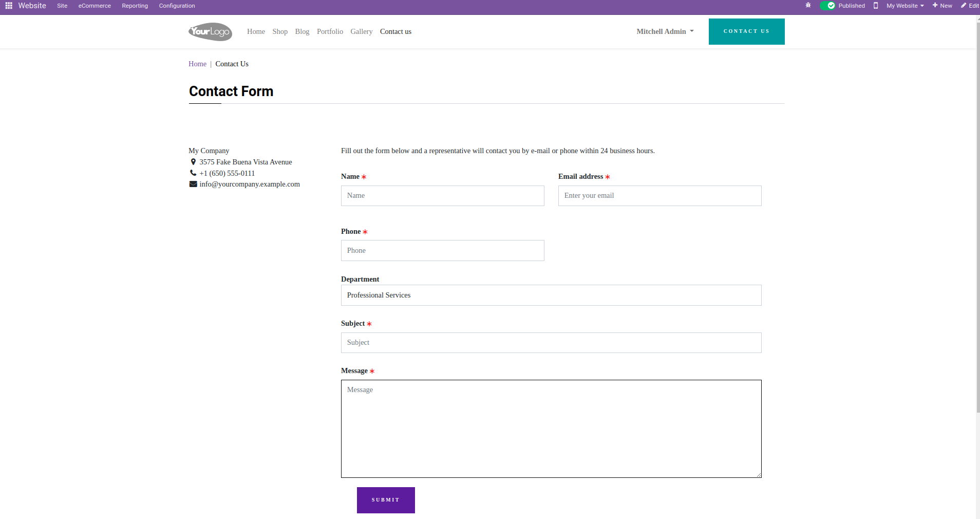Image resolution: width=980 pixels, height=519 pixels.
Task: Click the YourLogo website logo
Action: point(210,31)
